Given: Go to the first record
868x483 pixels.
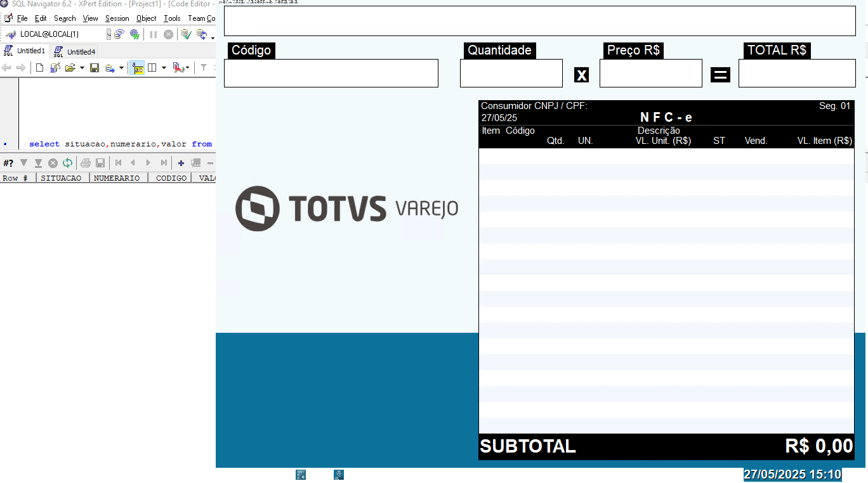Looking at the screenshot, I should (118, 163).
